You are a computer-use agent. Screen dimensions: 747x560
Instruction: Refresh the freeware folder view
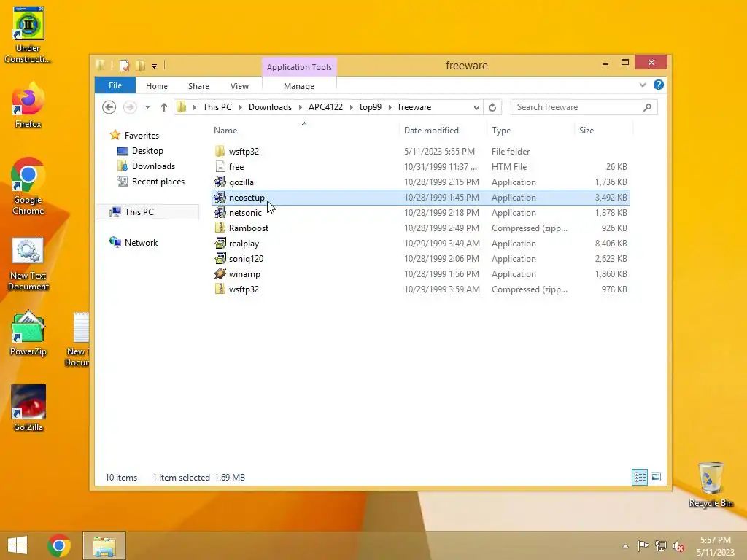point(492,107)
